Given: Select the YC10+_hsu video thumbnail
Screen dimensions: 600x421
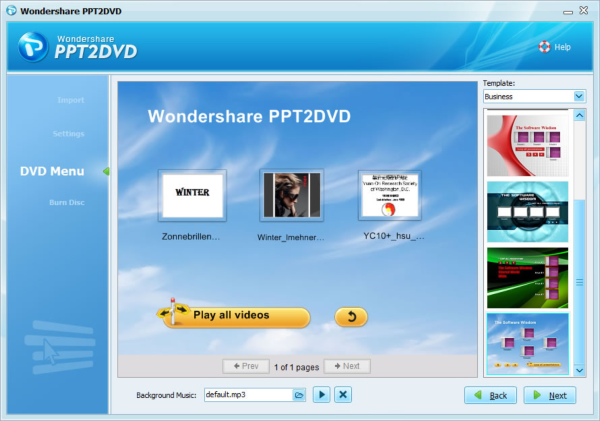Looking at the screenshot, I should tap(390, 195).
